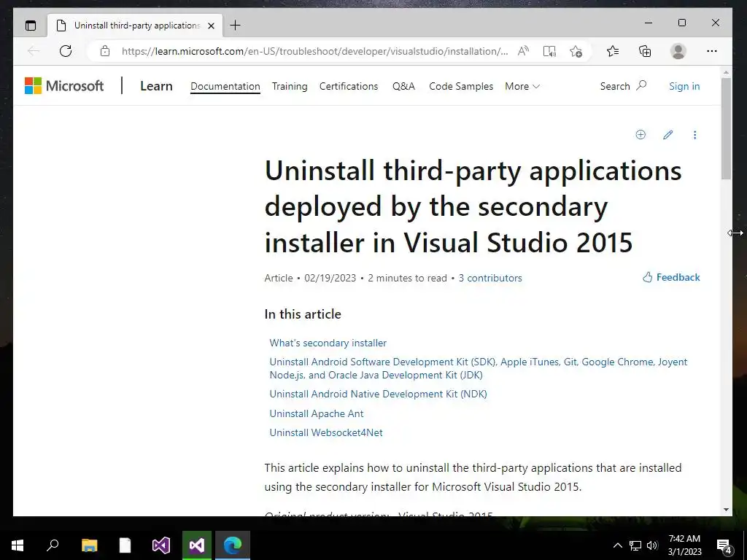Click the Feedback button
Viewport: 747px width, 560px height.
point(671,277)
